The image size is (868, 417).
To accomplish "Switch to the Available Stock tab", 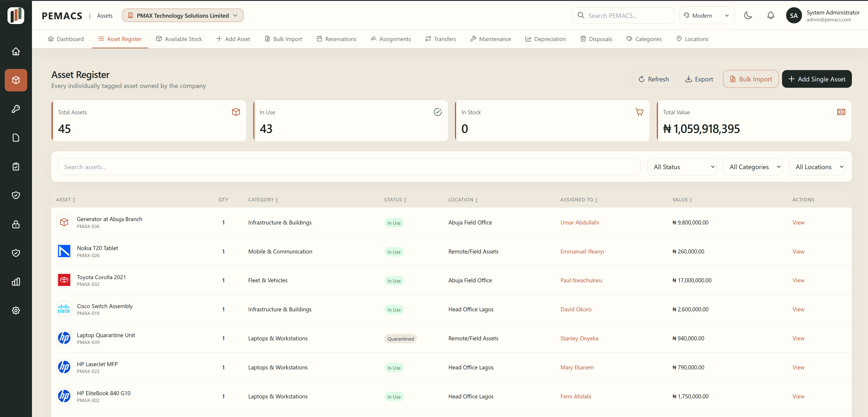I will (178, 39).
